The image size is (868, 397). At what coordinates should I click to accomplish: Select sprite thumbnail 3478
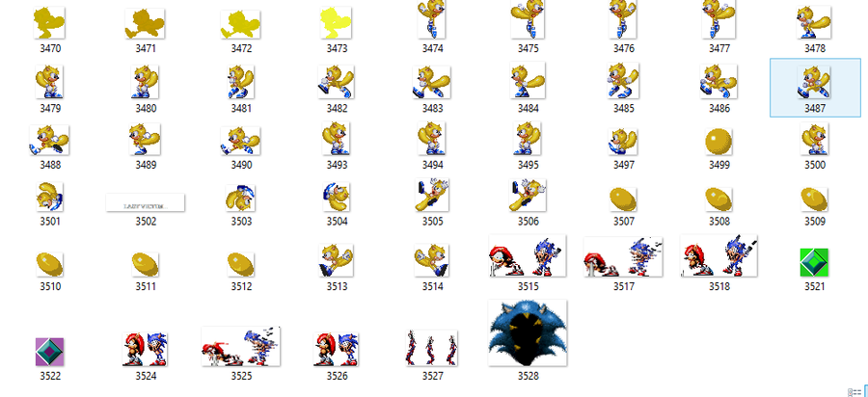[814, 23]
